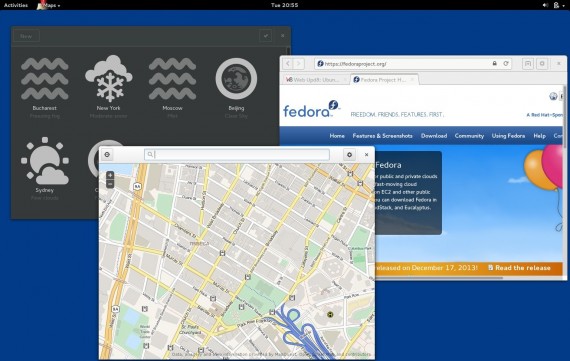Click the globe language icon on Fedora page
The height and width of the screenshot is (361, 570).
point(553,96)
